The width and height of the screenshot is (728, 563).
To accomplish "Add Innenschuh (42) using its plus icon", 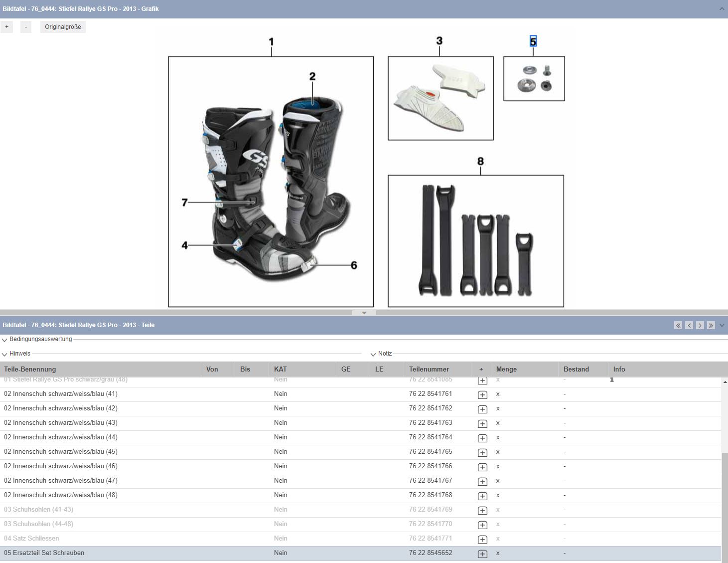I will point(482,409).
